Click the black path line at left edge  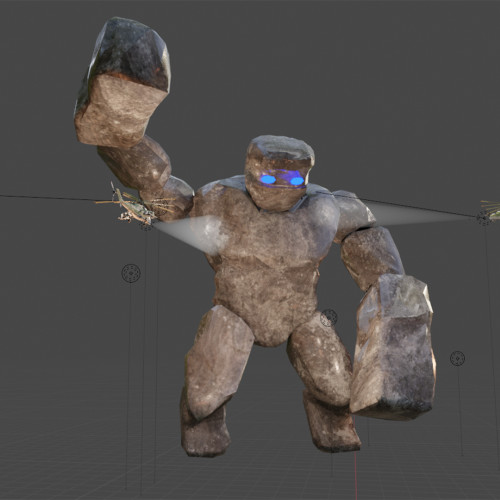click(x=47, y=198)
